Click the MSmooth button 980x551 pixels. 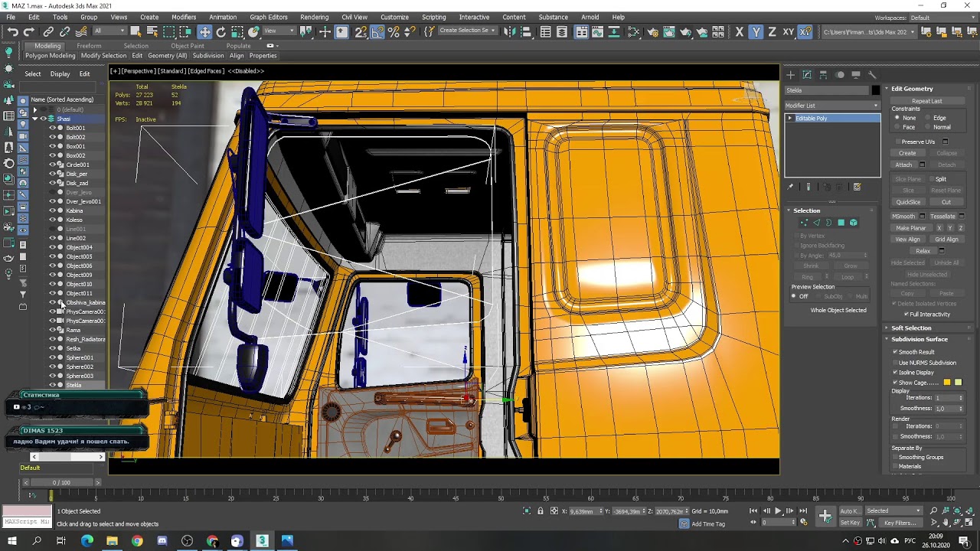tap(903, 217)
